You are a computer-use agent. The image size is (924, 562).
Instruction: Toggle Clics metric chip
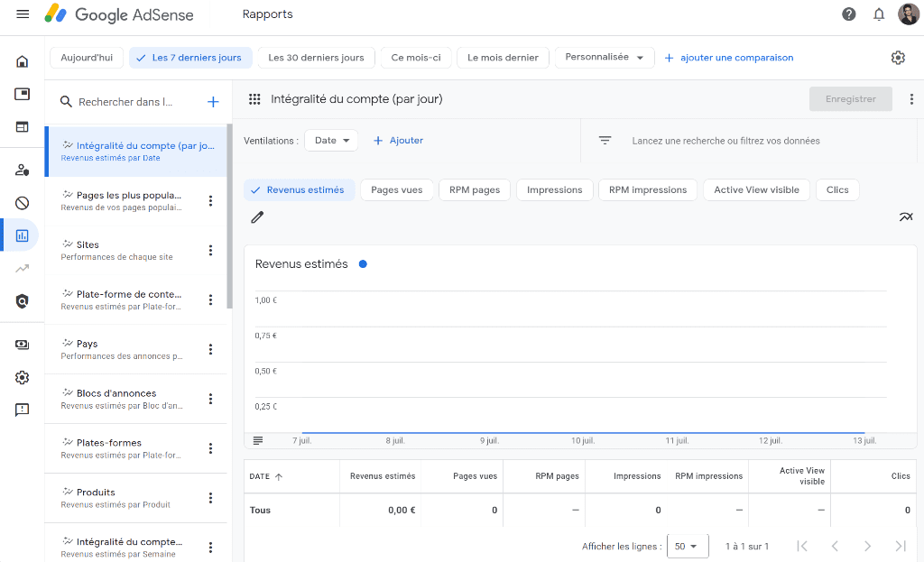pyautogui.click(x=837, y=189)
